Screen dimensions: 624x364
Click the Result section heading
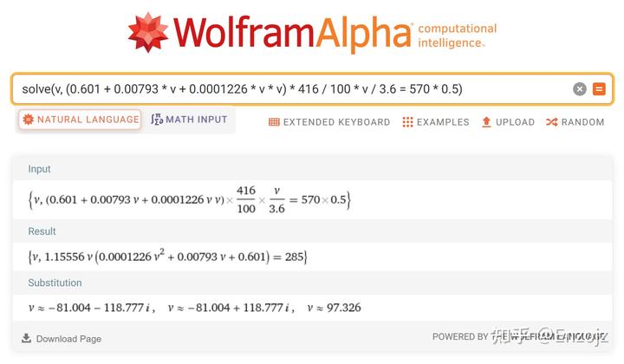tap(42, 231)
